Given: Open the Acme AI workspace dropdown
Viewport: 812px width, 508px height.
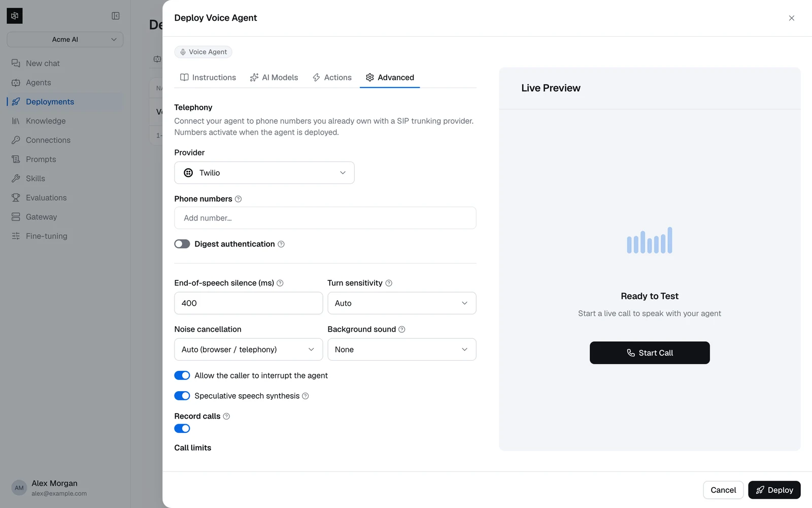Looking at the screenshot, I should click(65, 40).
